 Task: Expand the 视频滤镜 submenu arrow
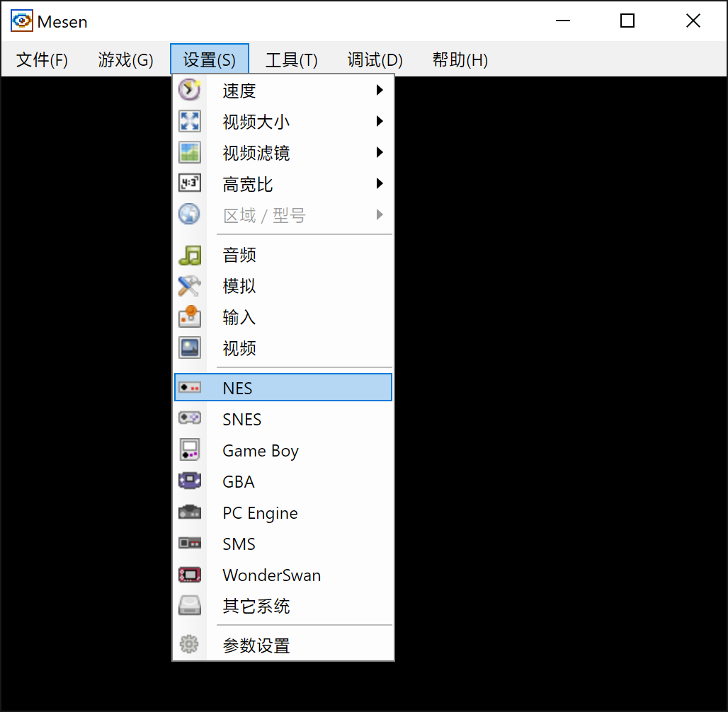pyautogui.click(x=380, y=152)
